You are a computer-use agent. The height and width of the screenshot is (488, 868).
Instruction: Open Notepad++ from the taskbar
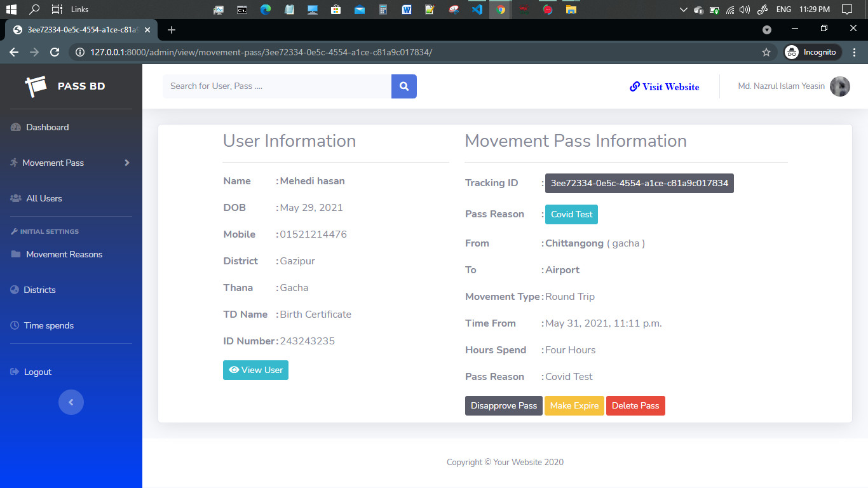tap(430, 10)
